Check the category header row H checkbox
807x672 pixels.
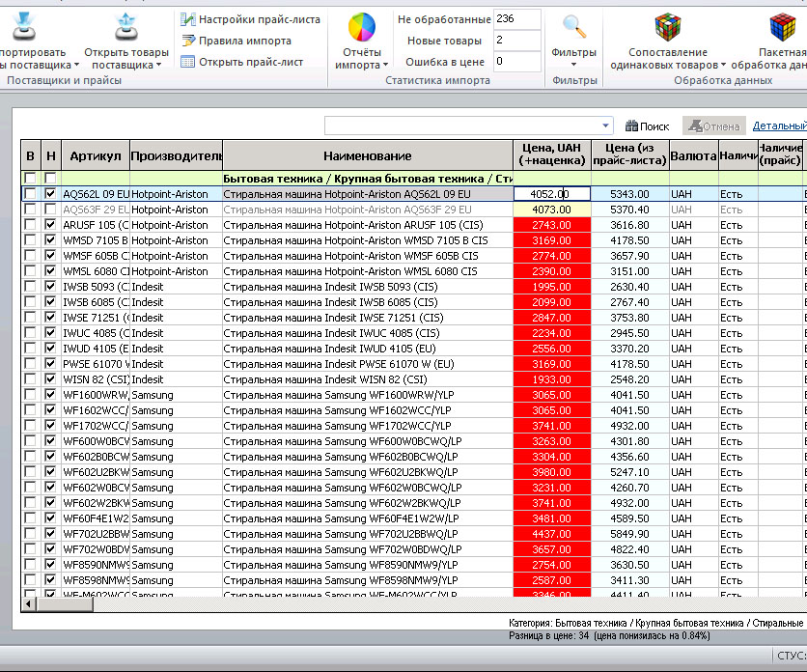click(x=50, y=179)
